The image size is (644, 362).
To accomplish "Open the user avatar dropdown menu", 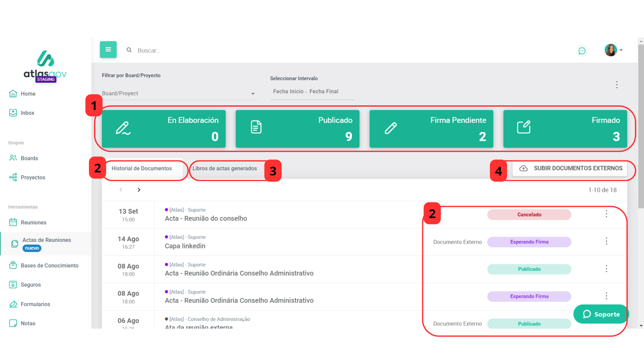I will [x=613, y=50].
